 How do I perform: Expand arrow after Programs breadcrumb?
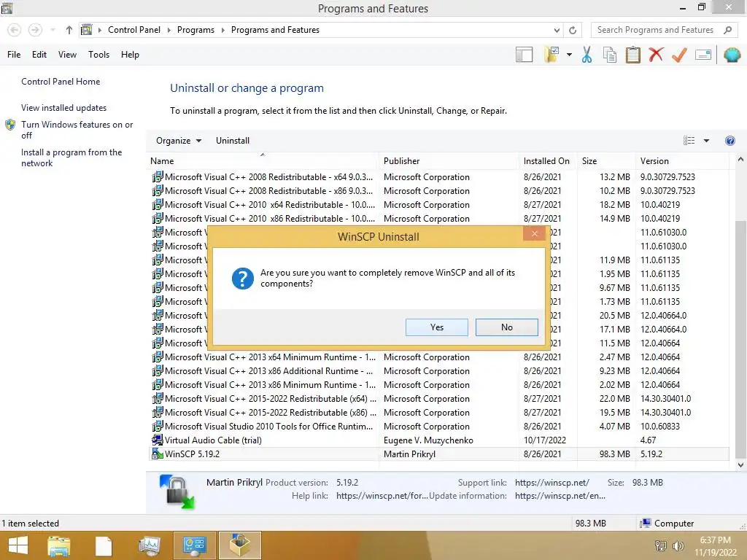tap(222, 30)
